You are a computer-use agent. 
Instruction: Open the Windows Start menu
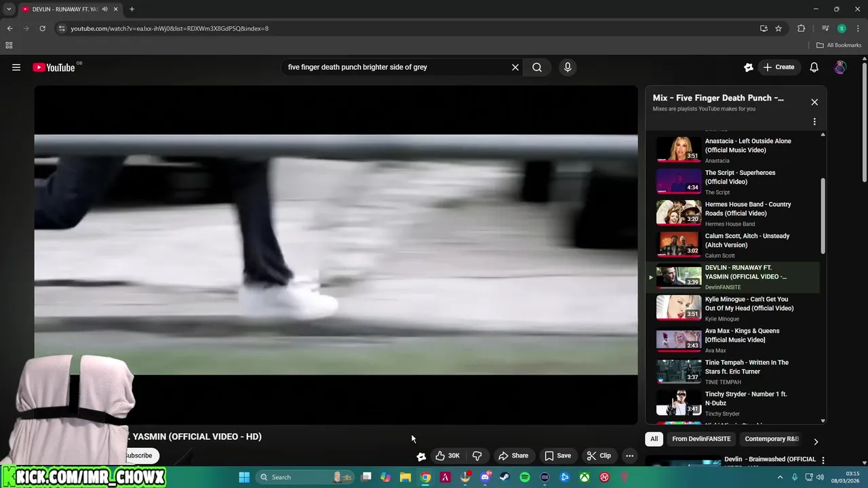click(x=244, y=477)
